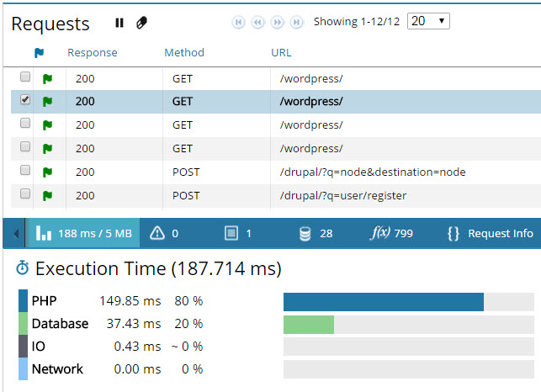Open the 188 ms / 5 MB tab
Image resolution: width=541 pixels, height=392 pixels.
point(82,233)
